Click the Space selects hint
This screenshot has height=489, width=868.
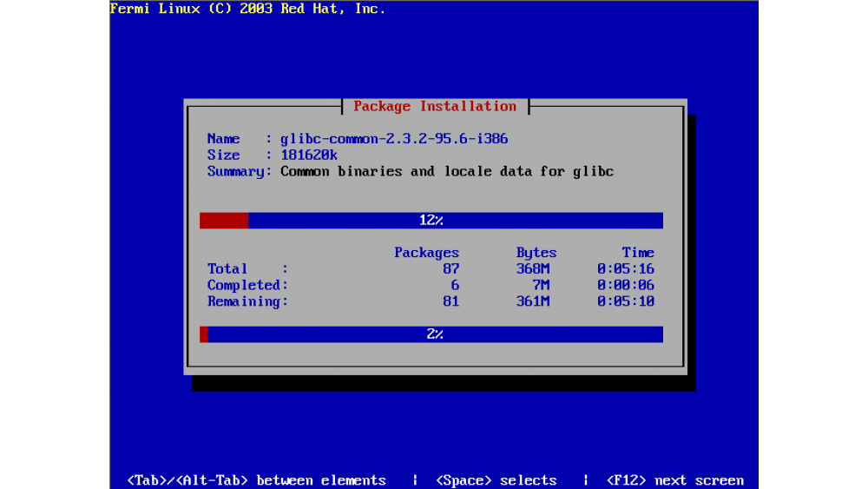tap(496, 480)
